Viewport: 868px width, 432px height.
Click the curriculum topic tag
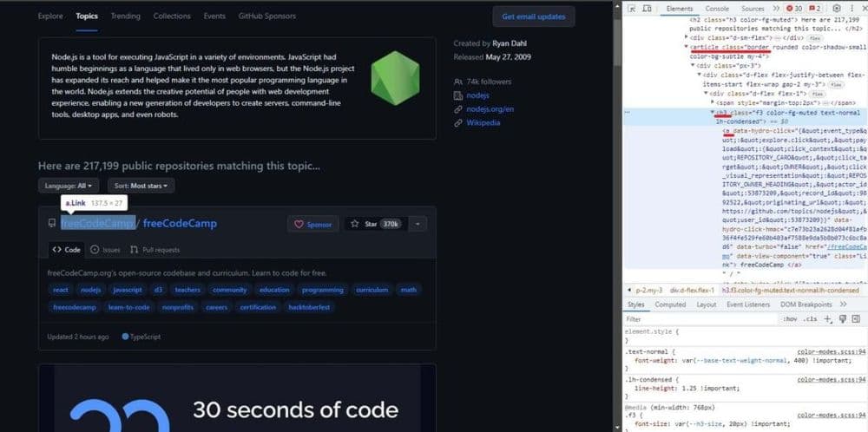point(372,290)
